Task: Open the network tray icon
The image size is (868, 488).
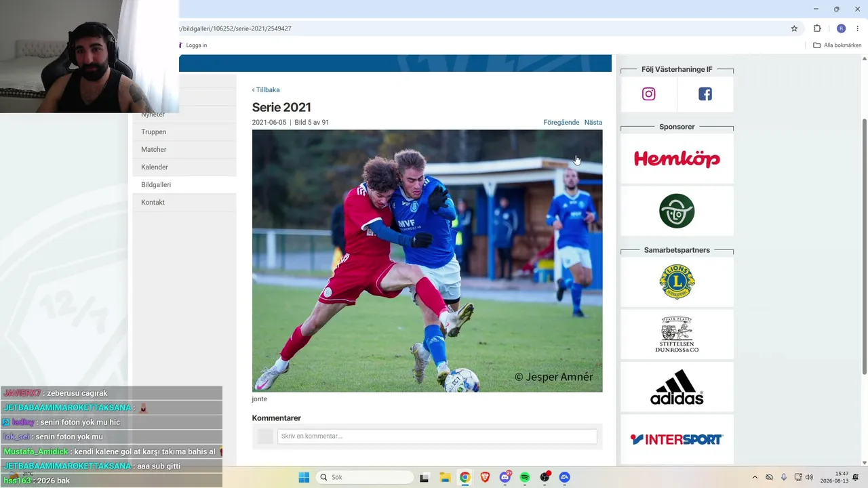Action: pos(798,477)
